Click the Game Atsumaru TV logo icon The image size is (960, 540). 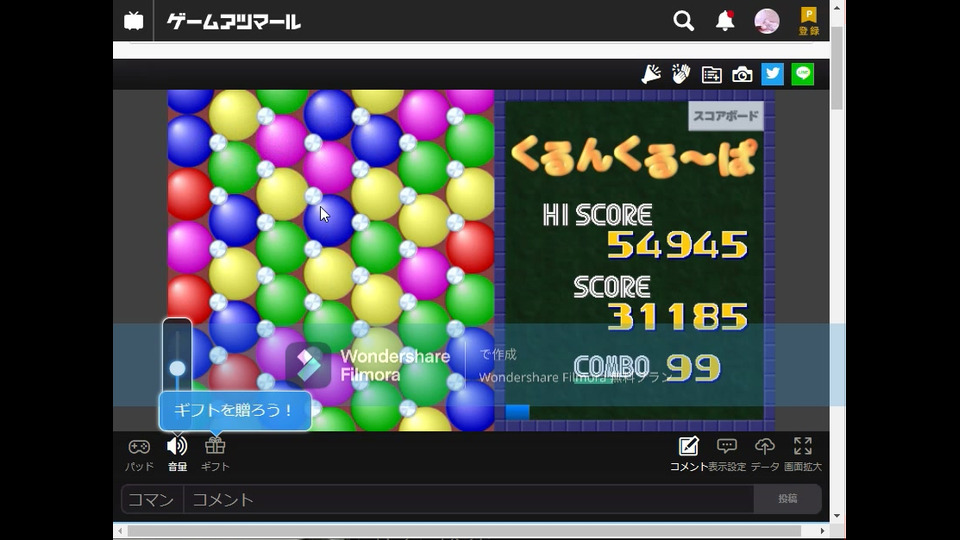pyautogui.click(x=133, y=21)
